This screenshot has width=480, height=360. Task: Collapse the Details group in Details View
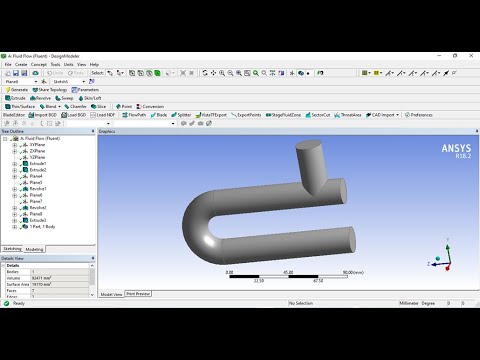coord(3,265)
